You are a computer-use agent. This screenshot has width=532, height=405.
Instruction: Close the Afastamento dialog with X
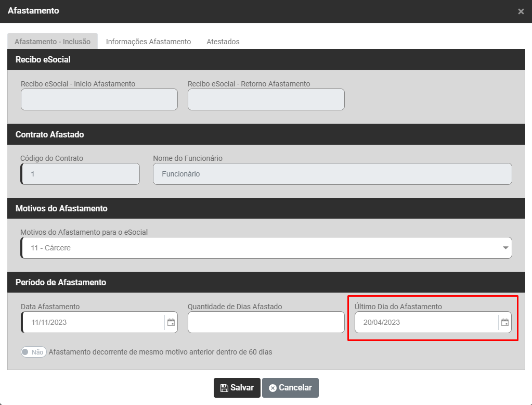(521, 11)
